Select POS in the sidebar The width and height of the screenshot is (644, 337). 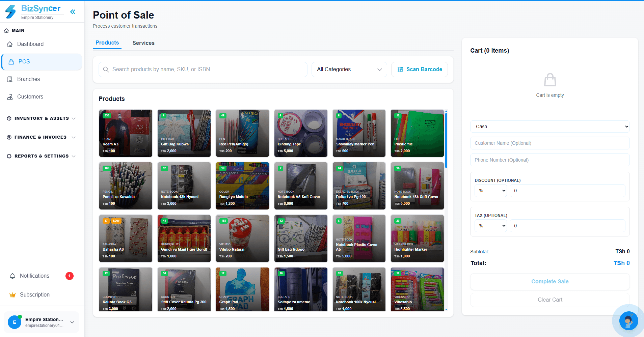click(42, 61)
